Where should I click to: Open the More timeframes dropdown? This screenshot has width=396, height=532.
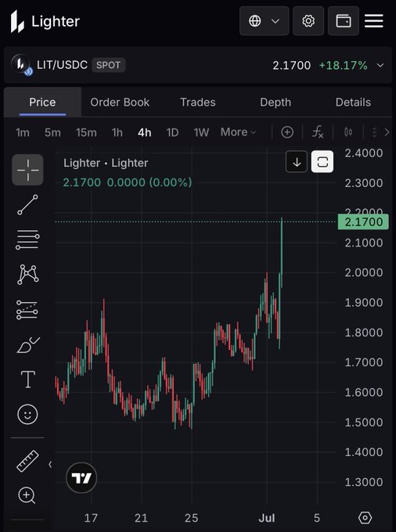[x=238, y=132]
